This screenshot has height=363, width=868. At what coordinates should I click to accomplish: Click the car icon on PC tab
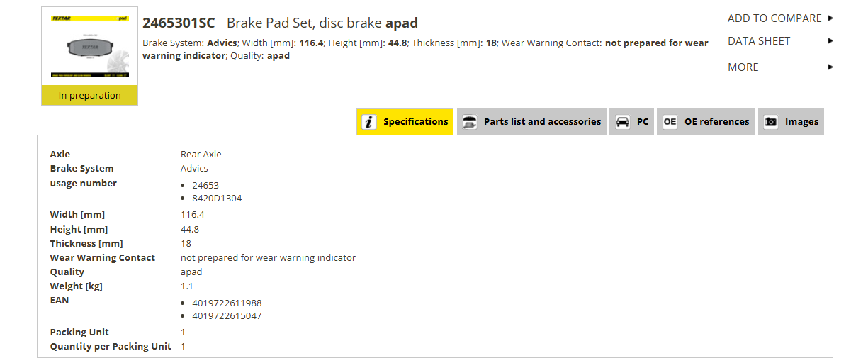coord(622,122)
